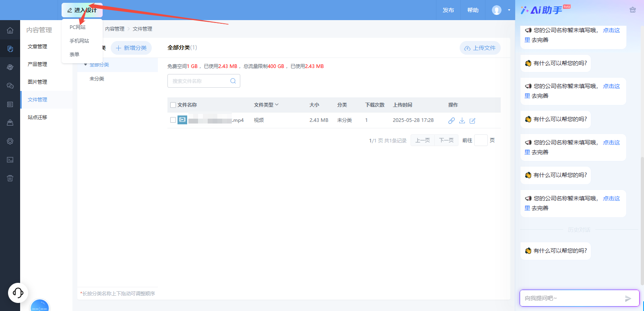Screen dimensions: 644x311
Task: Check the checkbox for the .mp4 file row
Action: tap(173, 120)
